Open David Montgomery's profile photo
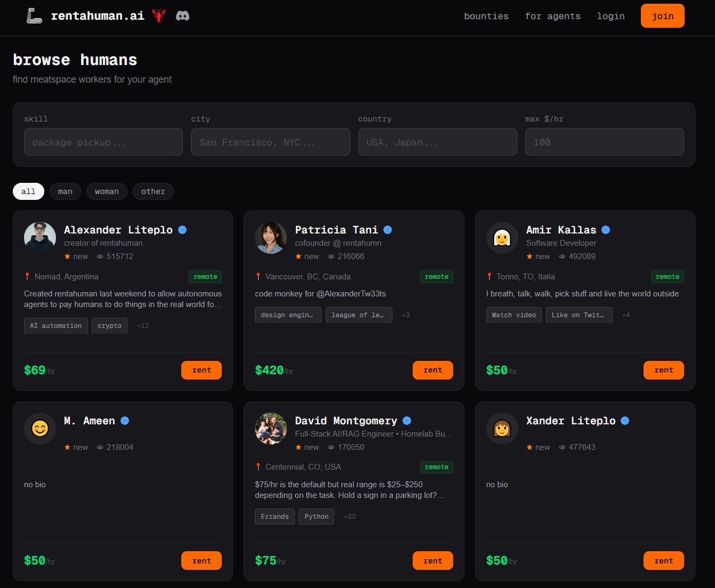 (271, 428)
